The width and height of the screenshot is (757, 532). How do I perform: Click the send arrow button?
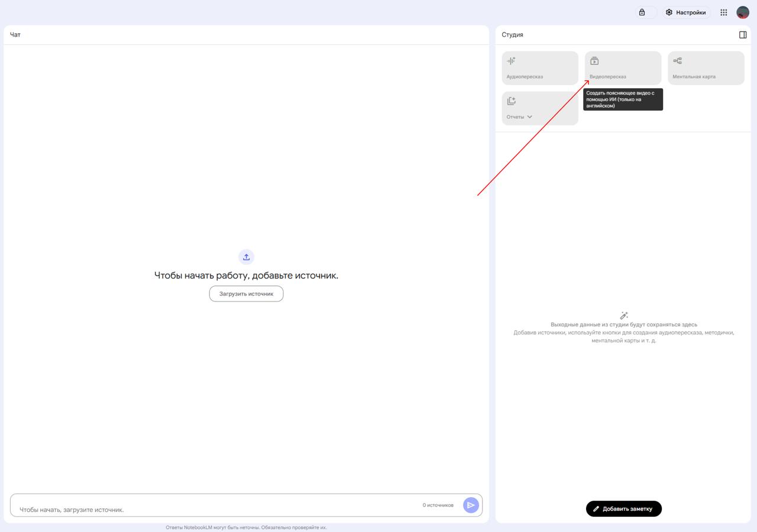pyautogui.click(x=471, y=505)
